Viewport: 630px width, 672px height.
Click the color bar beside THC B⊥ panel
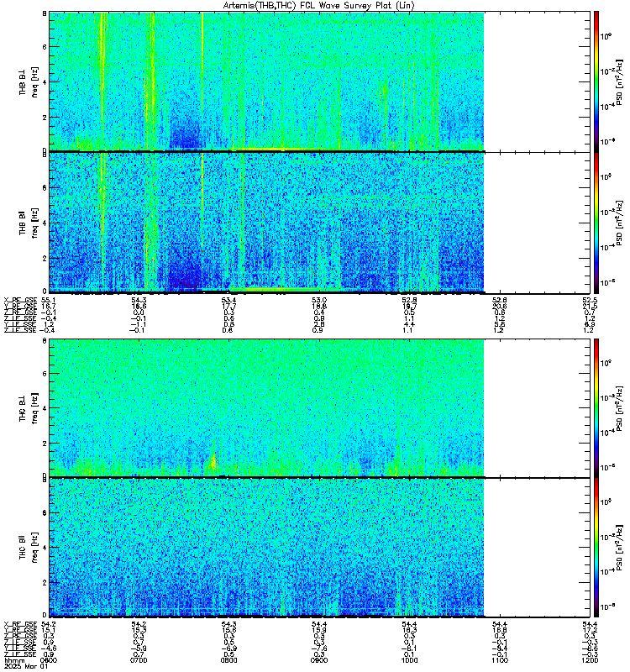pos(596,408)
